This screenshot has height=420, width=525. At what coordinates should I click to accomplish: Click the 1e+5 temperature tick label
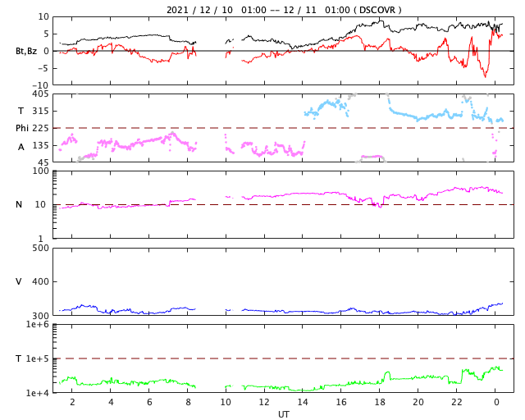38,358
